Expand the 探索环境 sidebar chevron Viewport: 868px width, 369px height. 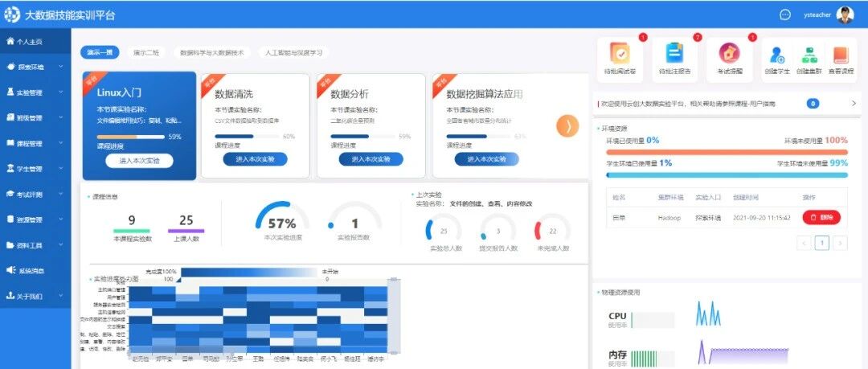pyautogui.click(x=61, y=67)
